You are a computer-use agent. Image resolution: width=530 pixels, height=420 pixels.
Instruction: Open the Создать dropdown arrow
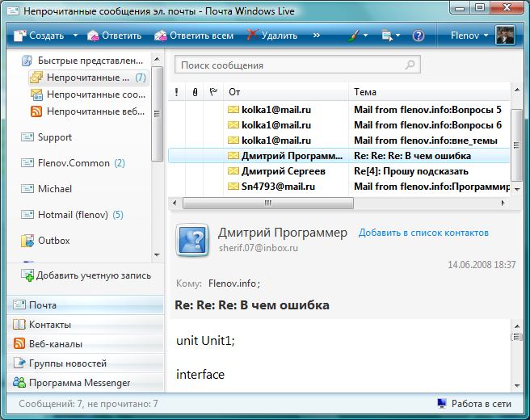(x=75, y=36)
